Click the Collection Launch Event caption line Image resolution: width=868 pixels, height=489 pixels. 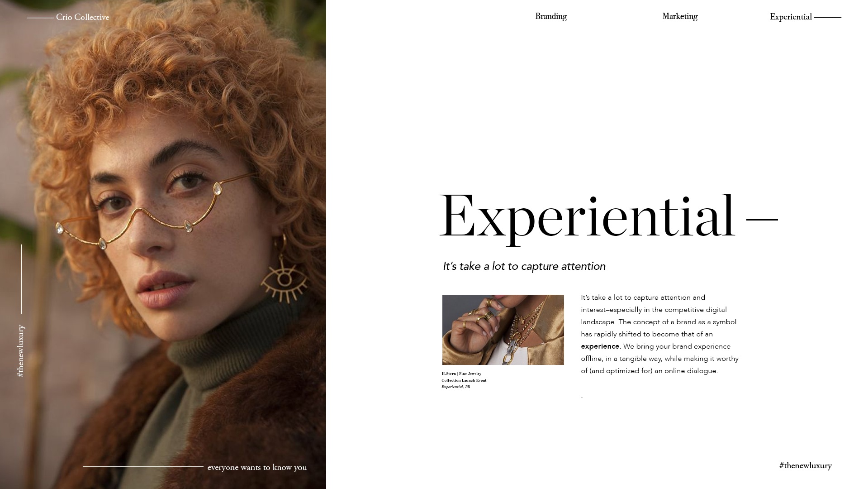tap(464, 380)
